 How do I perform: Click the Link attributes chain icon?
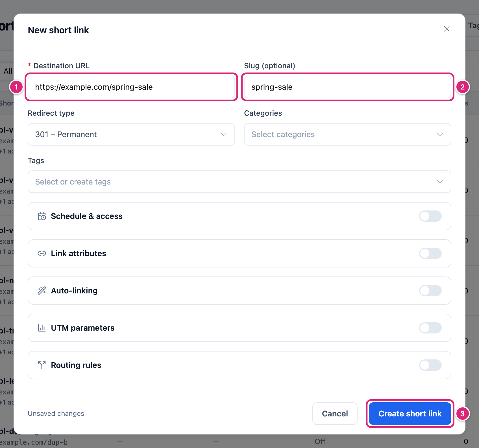coord(42,253)
